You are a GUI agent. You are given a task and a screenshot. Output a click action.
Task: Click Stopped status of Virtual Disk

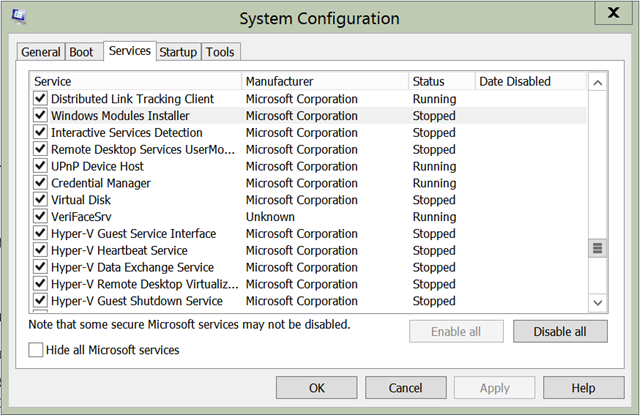pyautogui.click(x=434, y=200)
